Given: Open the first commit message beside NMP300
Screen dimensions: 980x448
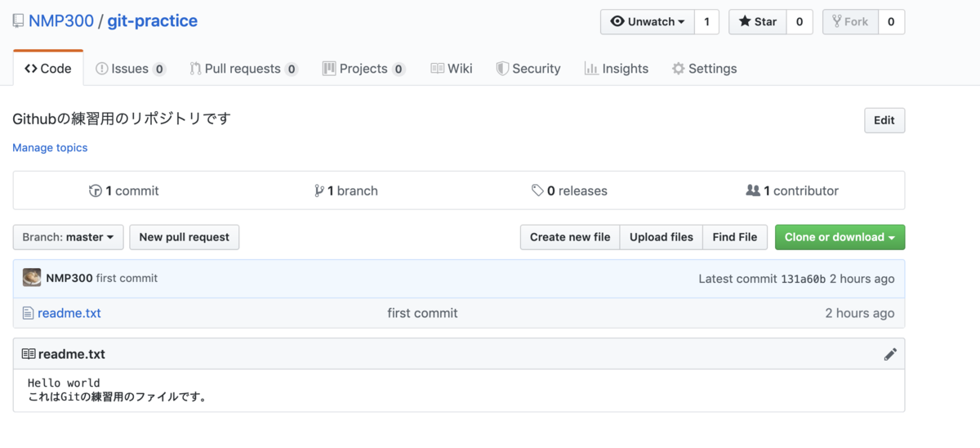Looking at the screenshot, I should click(x=127, y=278).
